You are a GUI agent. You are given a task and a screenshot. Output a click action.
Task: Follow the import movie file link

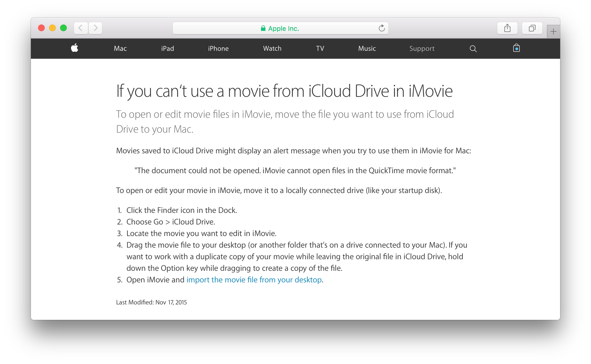click(254, 280)
